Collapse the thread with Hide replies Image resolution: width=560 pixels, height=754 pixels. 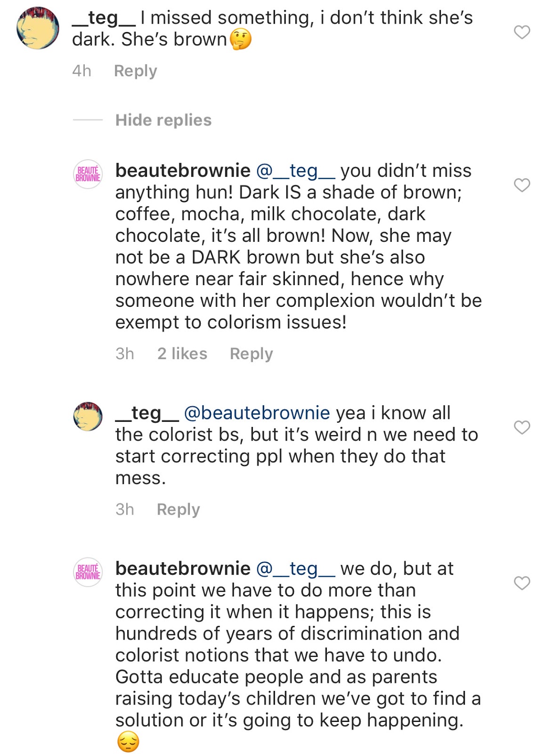point(163,120)
